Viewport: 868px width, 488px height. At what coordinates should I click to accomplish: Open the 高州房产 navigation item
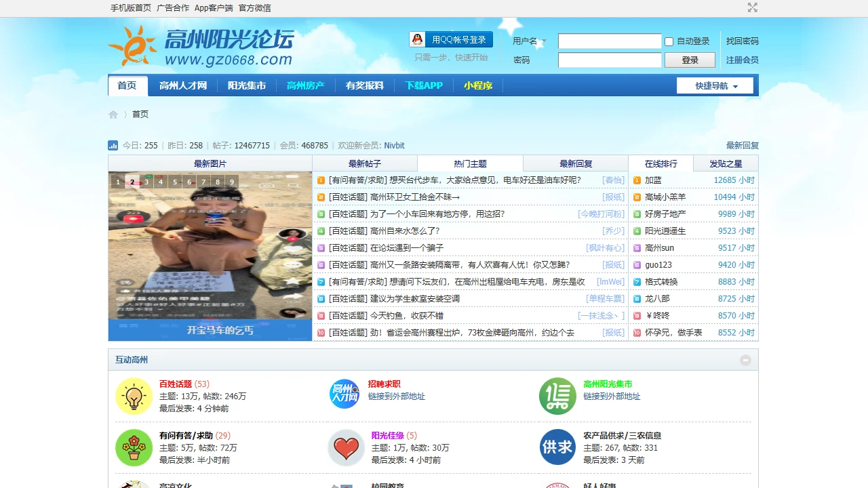tap(306, 85)
